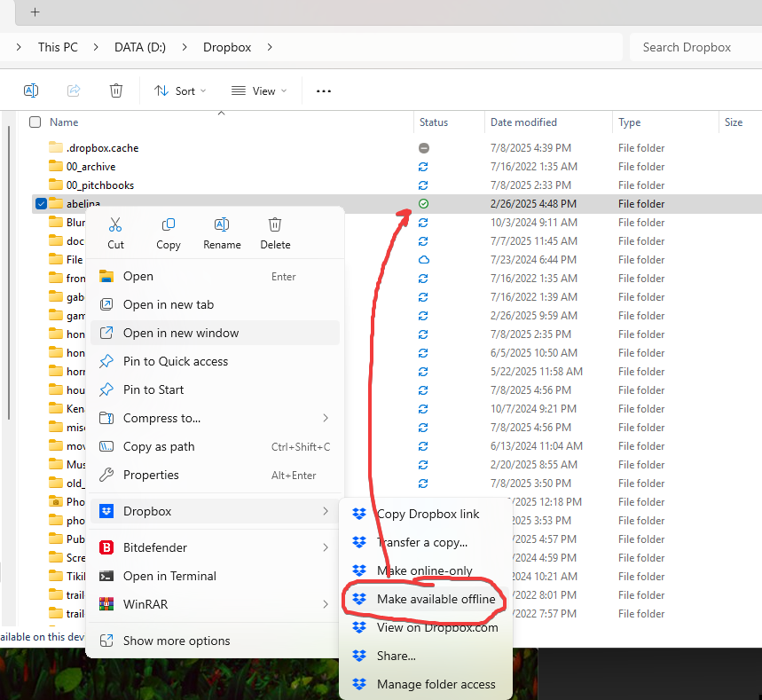Click the select-all checkbox beside Name header

(x=34, y=122)
